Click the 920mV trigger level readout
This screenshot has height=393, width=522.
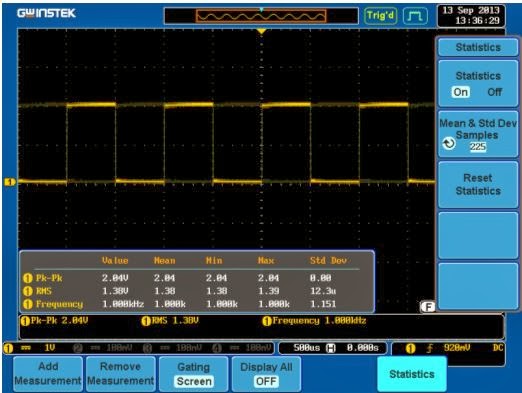click(x=457, y=348)
